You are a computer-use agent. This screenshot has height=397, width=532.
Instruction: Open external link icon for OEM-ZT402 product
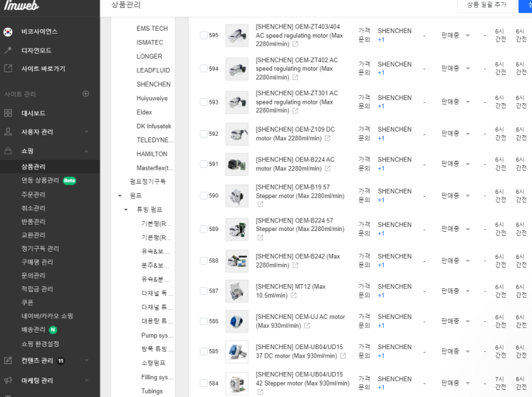pos(295,77)
